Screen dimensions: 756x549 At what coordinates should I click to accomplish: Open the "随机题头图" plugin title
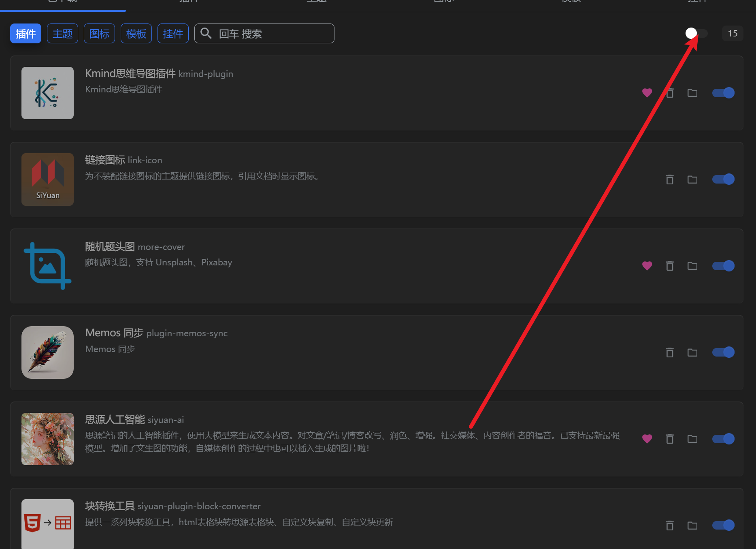110,246
